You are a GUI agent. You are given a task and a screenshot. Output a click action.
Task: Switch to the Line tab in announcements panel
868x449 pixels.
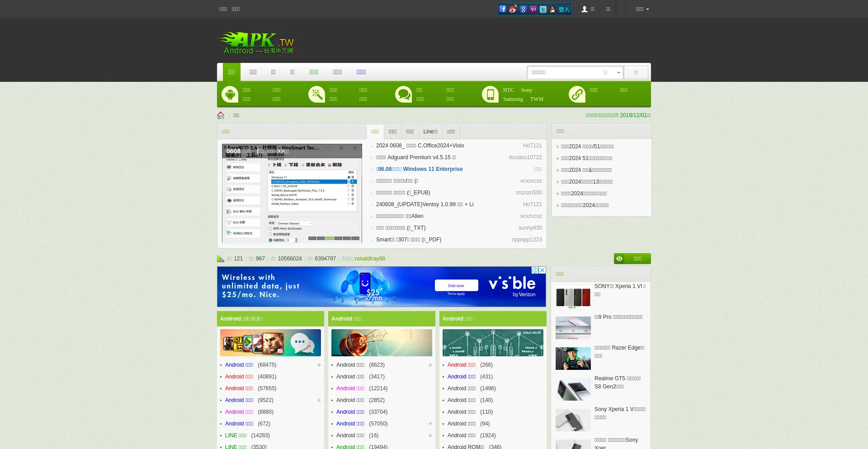click(x=430, y=132)
